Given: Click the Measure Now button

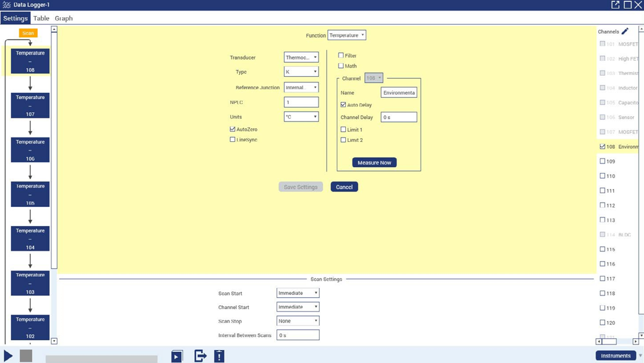Looking at the screenshot, I should [374, 162].
